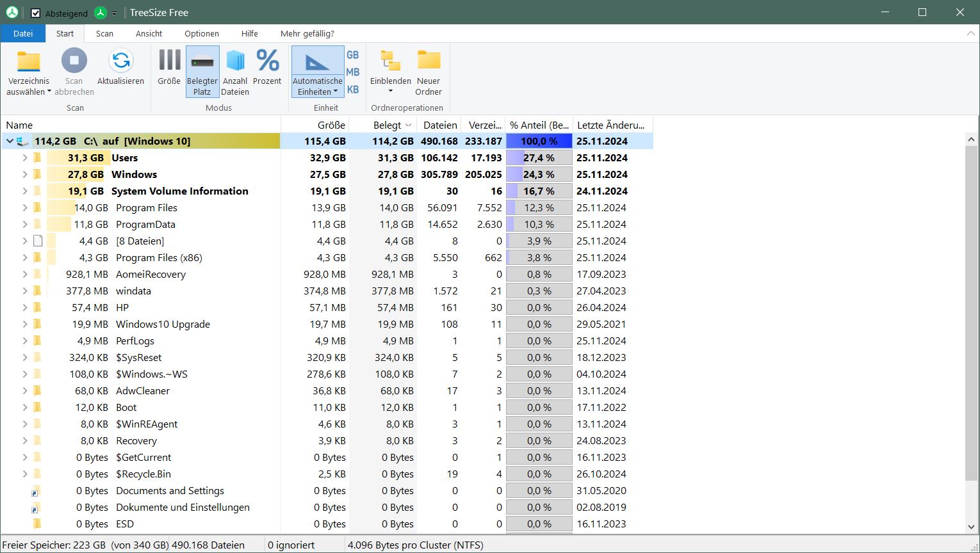Set units to GB

[x=353, y=55]
